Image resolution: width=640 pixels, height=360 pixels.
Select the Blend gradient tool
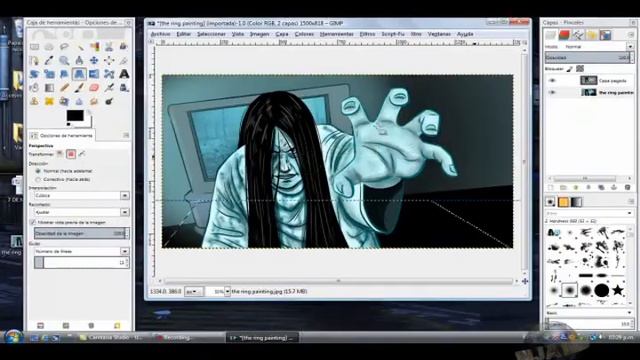(x=49, y=88)
